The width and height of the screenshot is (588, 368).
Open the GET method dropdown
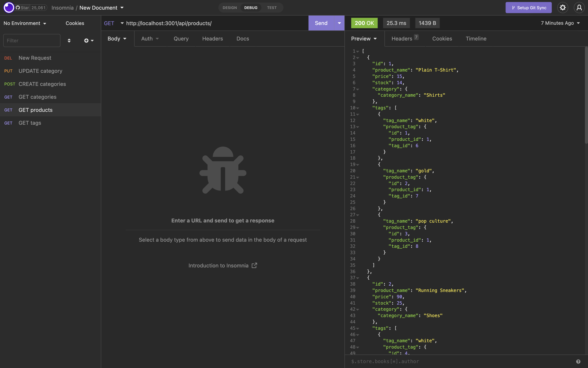pyautogui.click(x=114, y=23)
